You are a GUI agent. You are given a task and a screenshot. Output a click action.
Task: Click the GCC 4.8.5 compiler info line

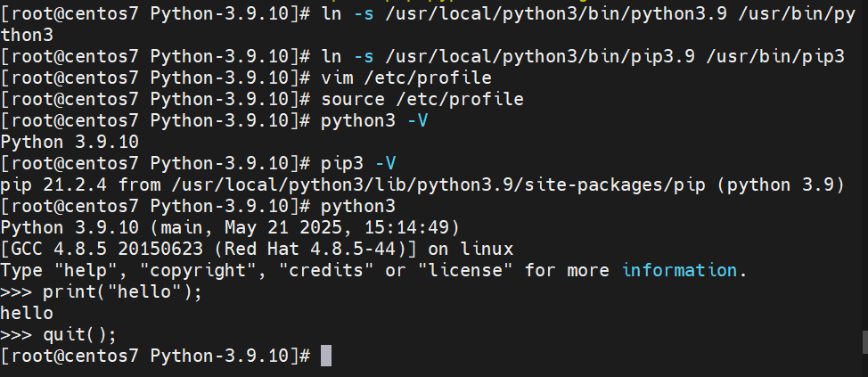[257, 250]
